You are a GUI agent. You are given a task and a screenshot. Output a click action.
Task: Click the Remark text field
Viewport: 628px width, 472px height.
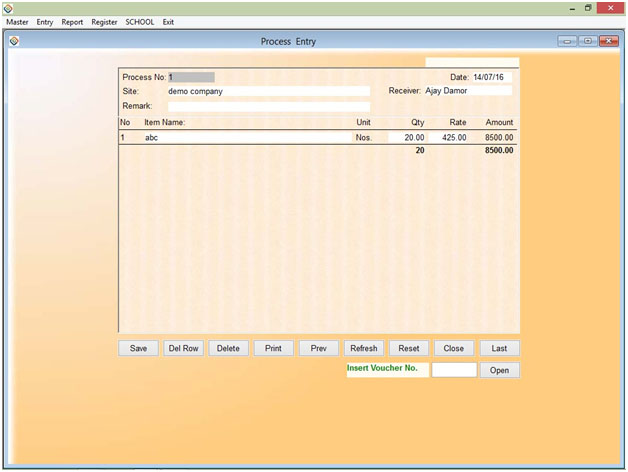(268, 106)
